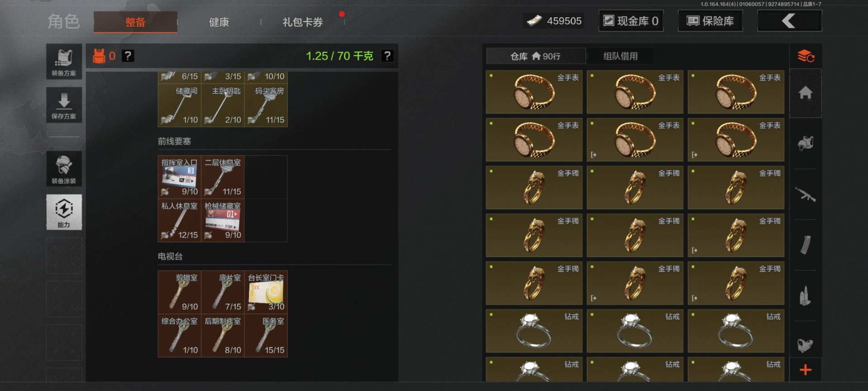Viewport: 868px width, 391px height.
Task: Select the first 金手表 gold watch
Action: click(x=534, y=92)
